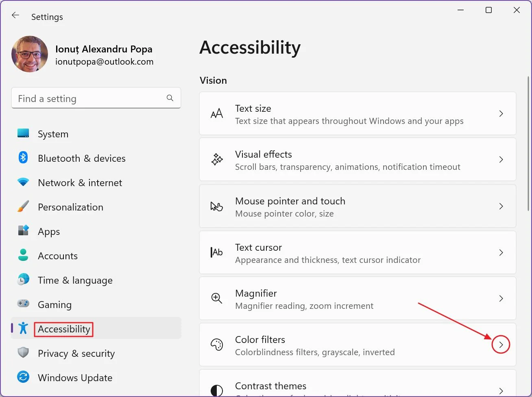
Task: Click 'Colorblindness filters, grayscale, inverted' description
Action: click(x=315, y=352)
